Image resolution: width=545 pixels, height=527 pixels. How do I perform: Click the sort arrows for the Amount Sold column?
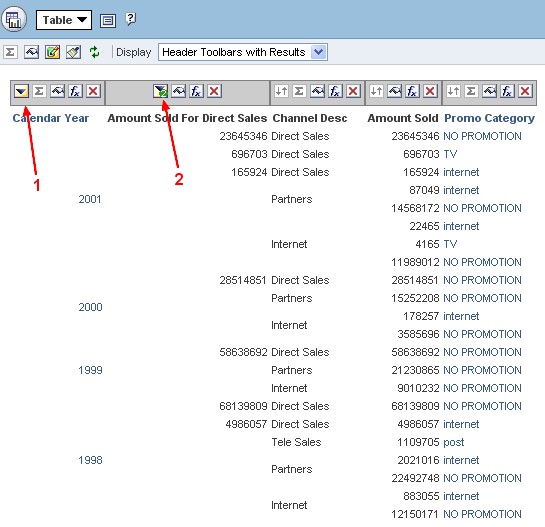click(376, 91)
